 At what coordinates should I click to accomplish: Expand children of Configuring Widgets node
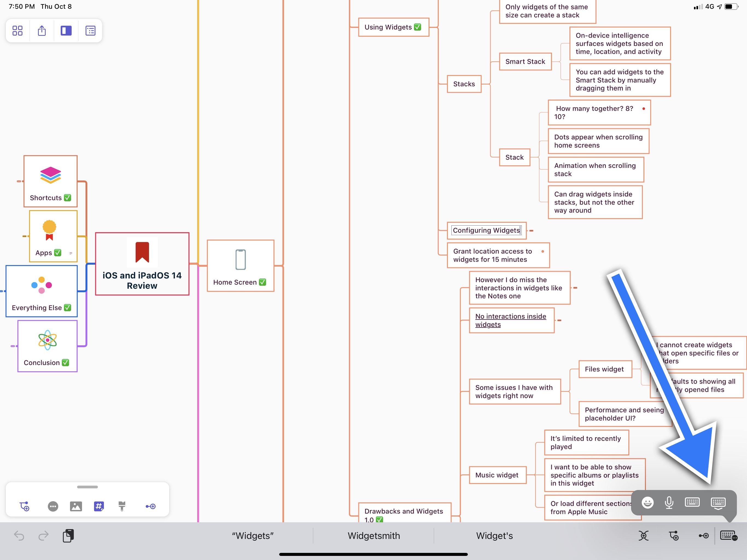click(531, 231)
